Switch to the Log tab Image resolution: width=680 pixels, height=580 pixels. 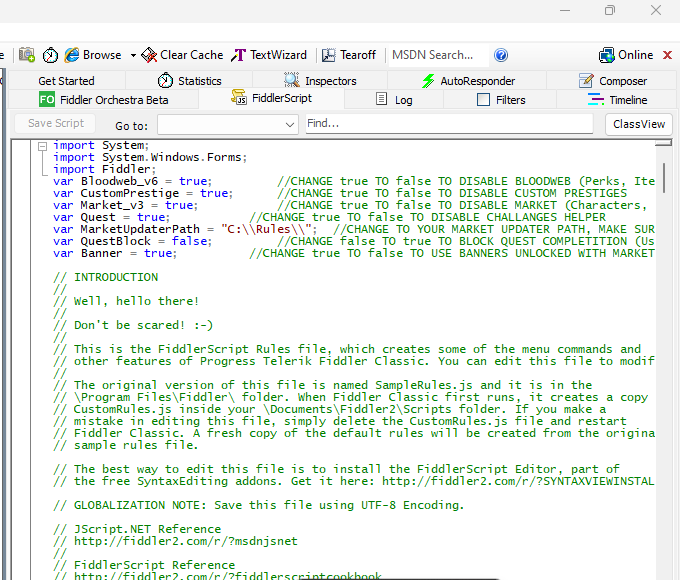(394, 100)
